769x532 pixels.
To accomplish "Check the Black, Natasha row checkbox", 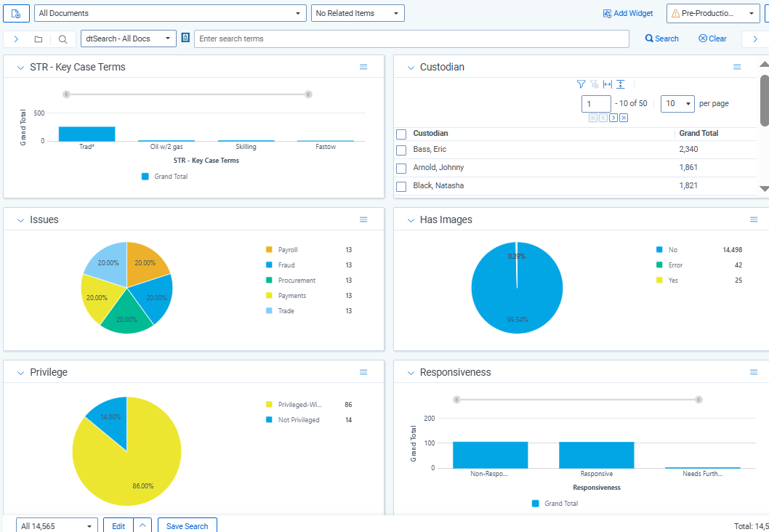I will [x=401, y=186].
